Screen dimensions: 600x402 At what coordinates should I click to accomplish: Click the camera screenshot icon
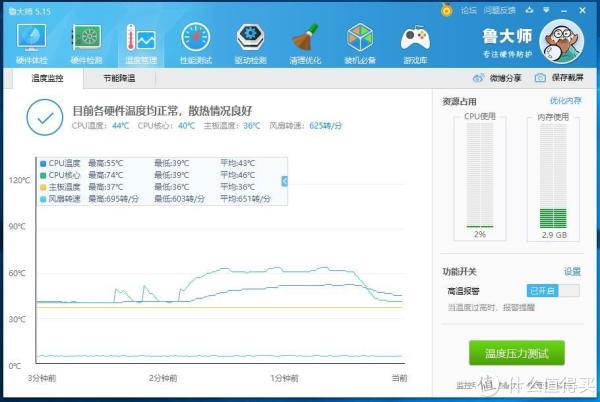click(540, 78)
